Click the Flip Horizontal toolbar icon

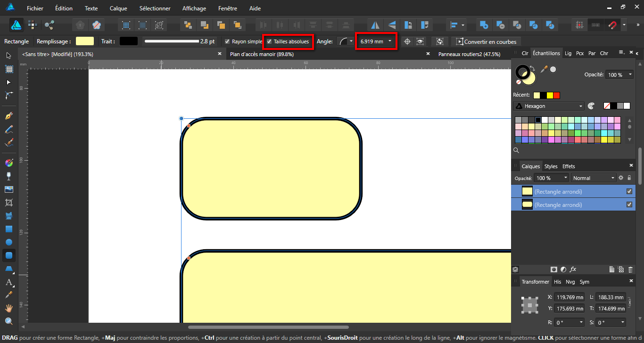[375, 25]
